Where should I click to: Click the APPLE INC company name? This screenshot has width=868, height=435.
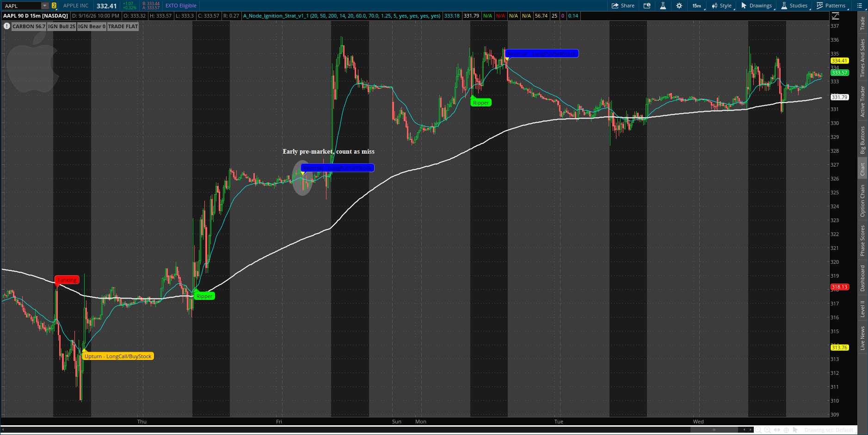[x=76, y=6]
